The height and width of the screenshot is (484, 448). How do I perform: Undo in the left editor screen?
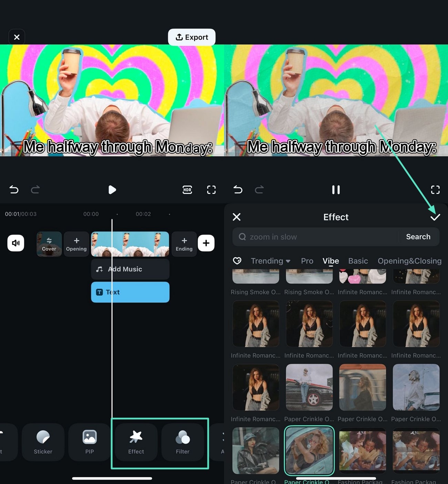click(14, 189)
